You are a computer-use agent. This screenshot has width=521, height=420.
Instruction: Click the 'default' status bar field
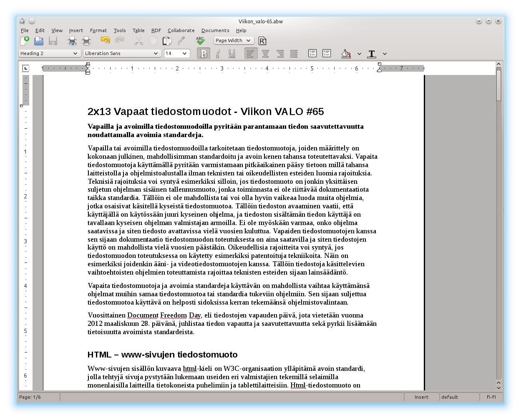[459, 397]
